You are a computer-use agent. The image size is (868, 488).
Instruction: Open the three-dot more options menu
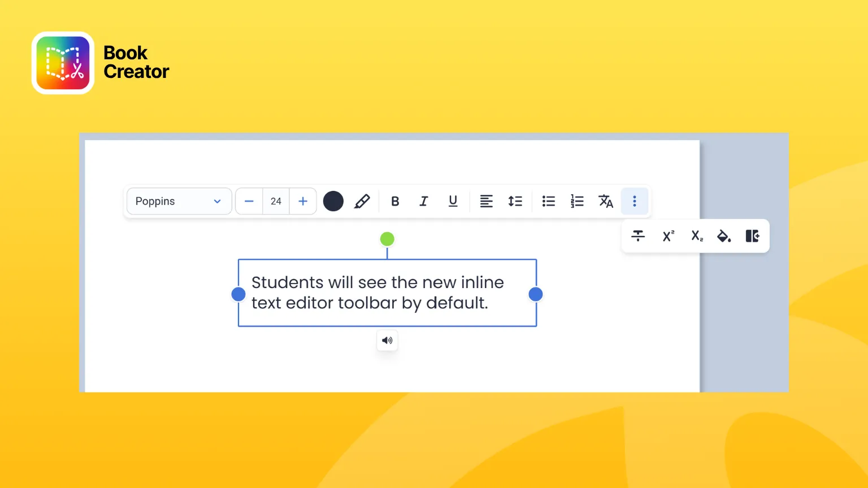(635, 201)
